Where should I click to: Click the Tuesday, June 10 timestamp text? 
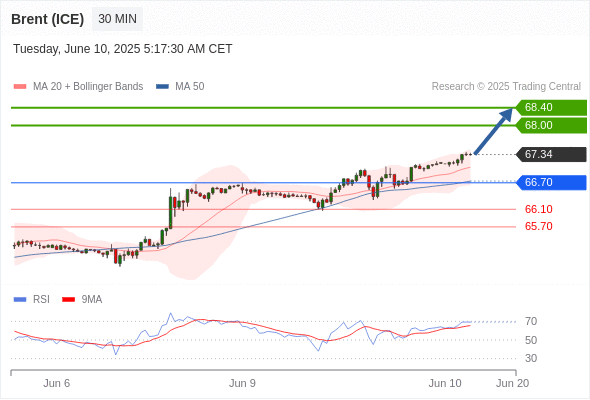click(x=123, y=49)
